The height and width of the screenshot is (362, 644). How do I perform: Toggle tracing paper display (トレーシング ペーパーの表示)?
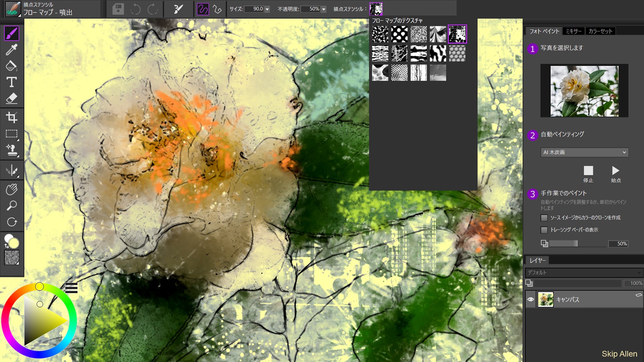[x=544, y=230]
